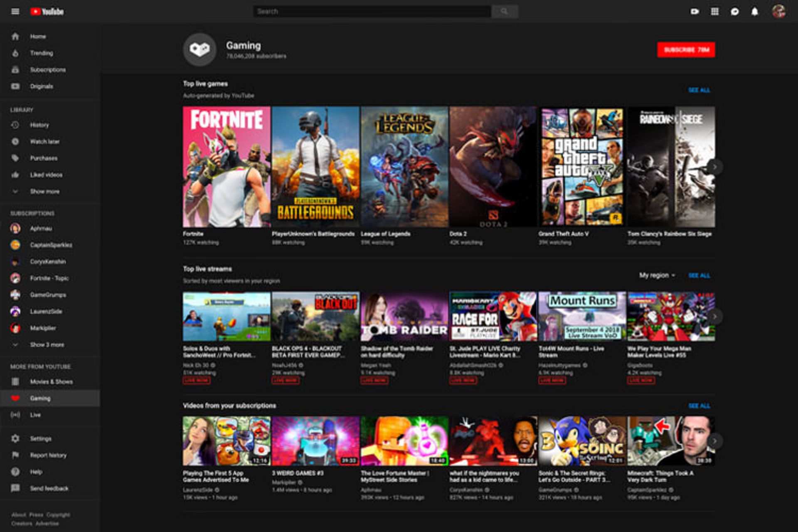This screenshot has height=532, width=798.
Task: Click See All for Top live games
Action: click(699, 90)
